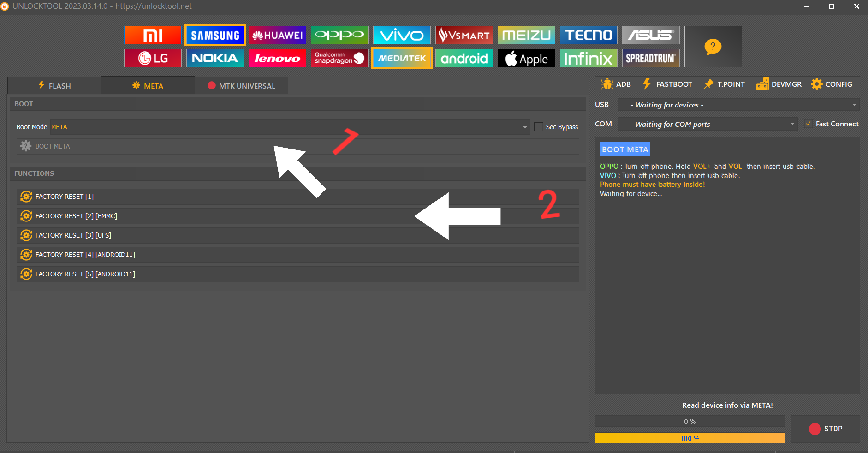Screen dimensions: 868x453
Task: Click the VIVO instruction line in log
Action: 670,176
